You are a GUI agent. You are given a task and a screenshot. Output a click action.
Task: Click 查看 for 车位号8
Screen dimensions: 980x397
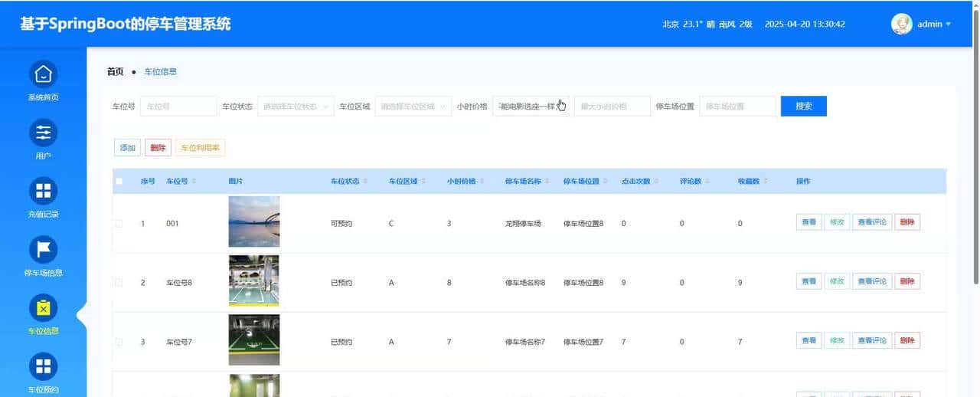pyautogui.click(x=808, y=281)
